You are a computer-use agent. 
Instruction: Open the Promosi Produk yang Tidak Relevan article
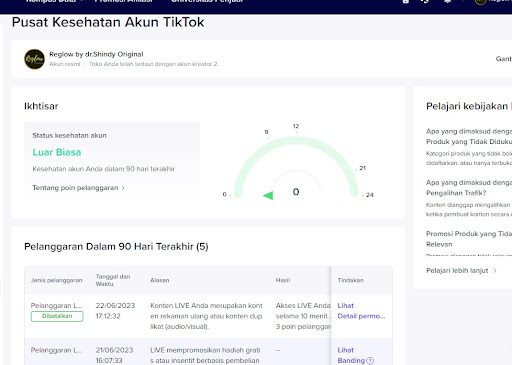(469, 239)
